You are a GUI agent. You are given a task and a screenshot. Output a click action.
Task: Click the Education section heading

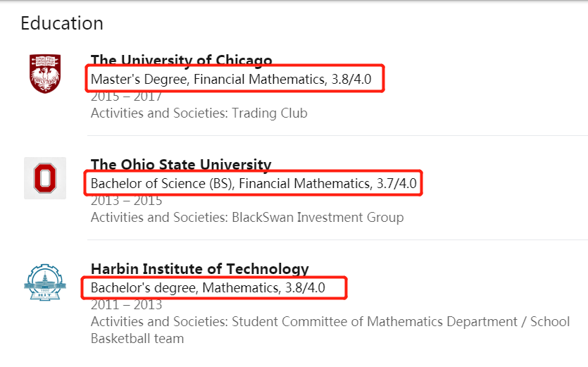pyautogui.click(x=62, y=23)
